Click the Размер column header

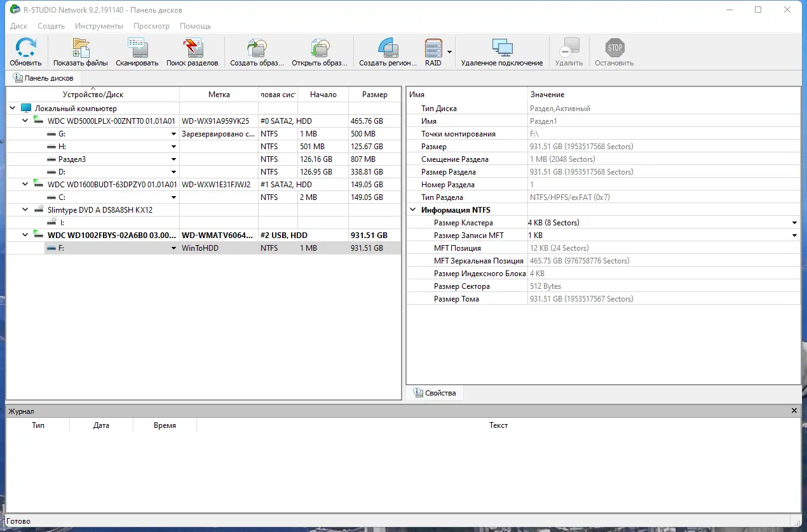375,95
